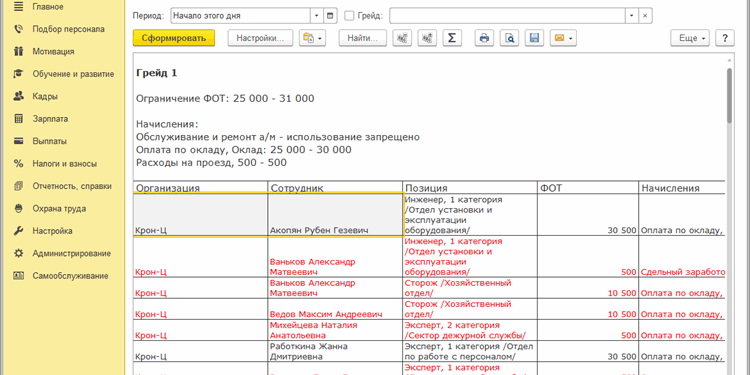750x375 pixels.
Task: Open the Главное section icon
Action: (19, 7)
